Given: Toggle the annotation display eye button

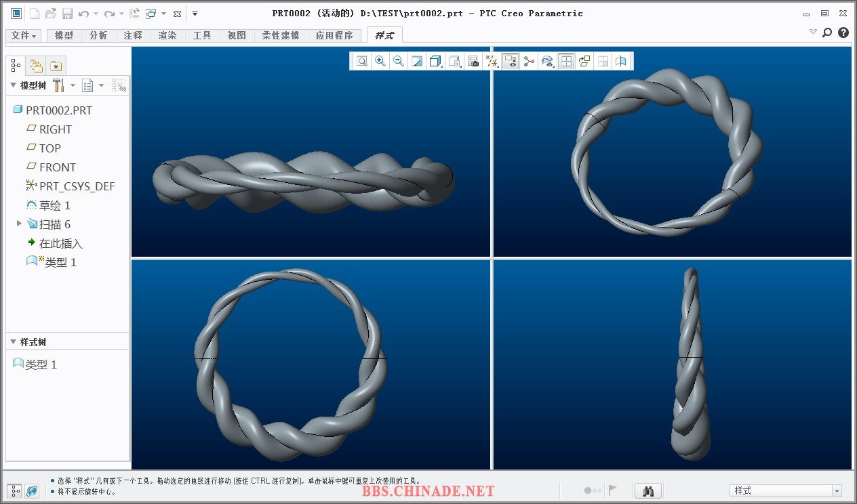Looking at the screenshot, I should pyautogui.click(x=511, y=62).
